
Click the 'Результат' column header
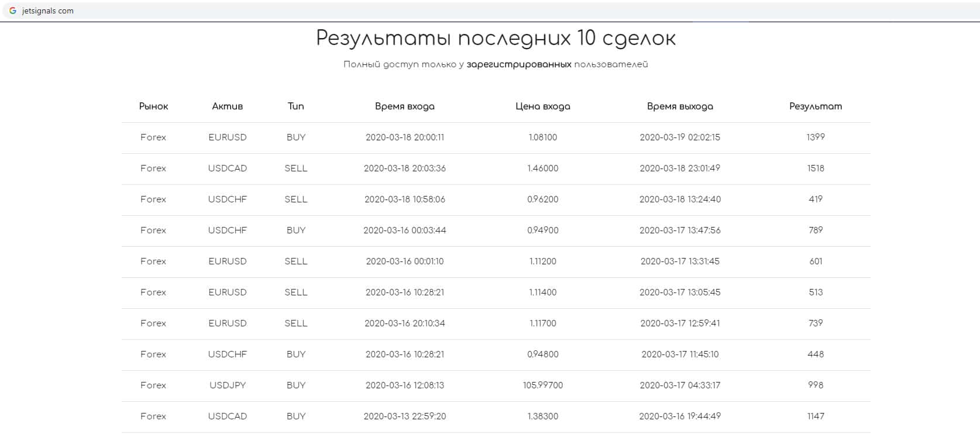click(x=815, y=106)
